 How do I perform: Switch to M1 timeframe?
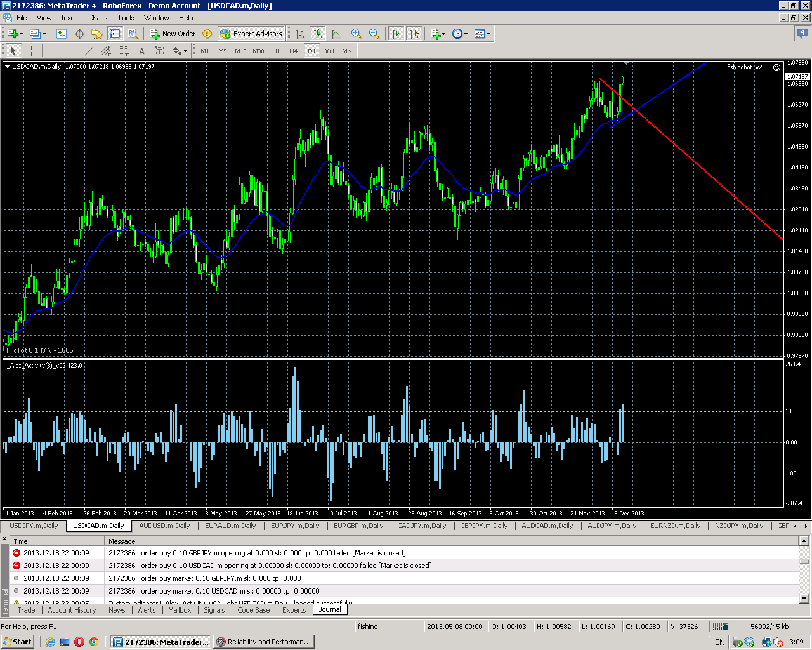pyautogui.click(x=205, y=51)
